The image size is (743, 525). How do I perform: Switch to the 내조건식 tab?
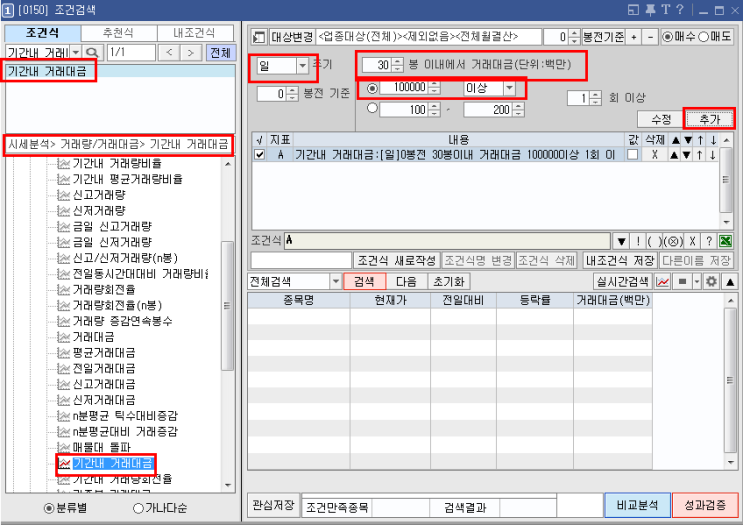tap(195, 33)
